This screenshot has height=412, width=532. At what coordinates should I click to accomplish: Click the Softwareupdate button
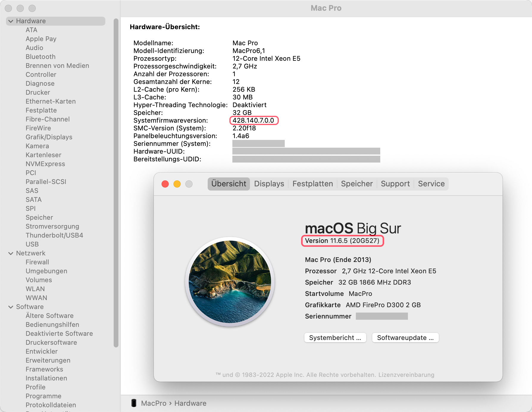(406, 338)
